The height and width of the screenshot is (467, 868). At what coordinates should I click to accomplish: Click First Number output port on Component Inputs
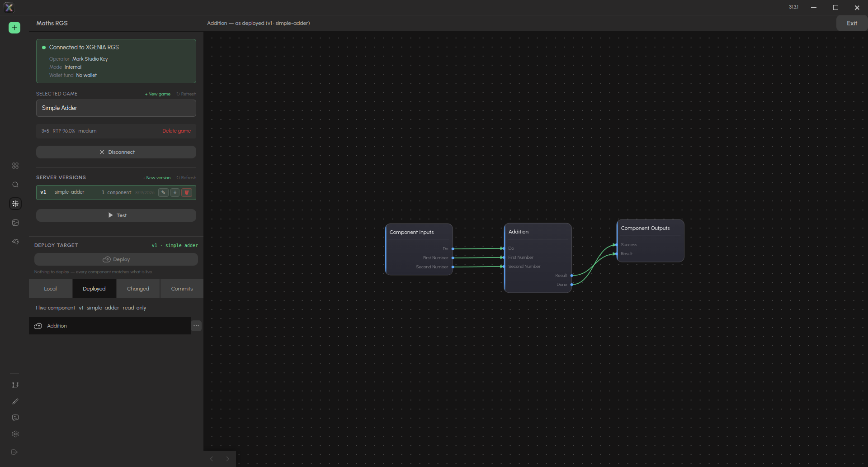[x=453, y=258]
